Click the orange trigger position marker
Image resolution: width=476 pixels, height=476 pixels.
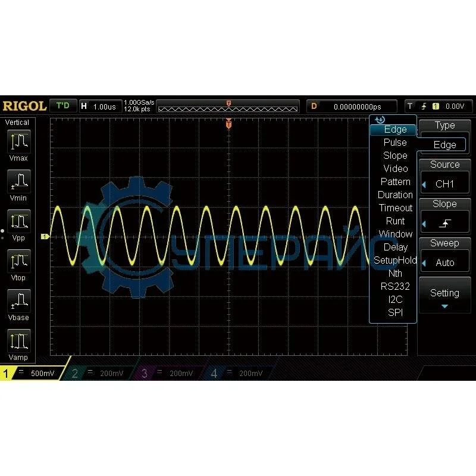click(x=228, y=124)
